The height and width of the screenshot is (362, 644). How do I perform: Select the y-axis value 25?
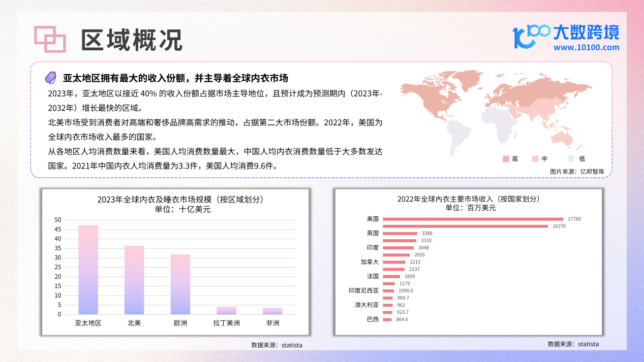(57, 267)
